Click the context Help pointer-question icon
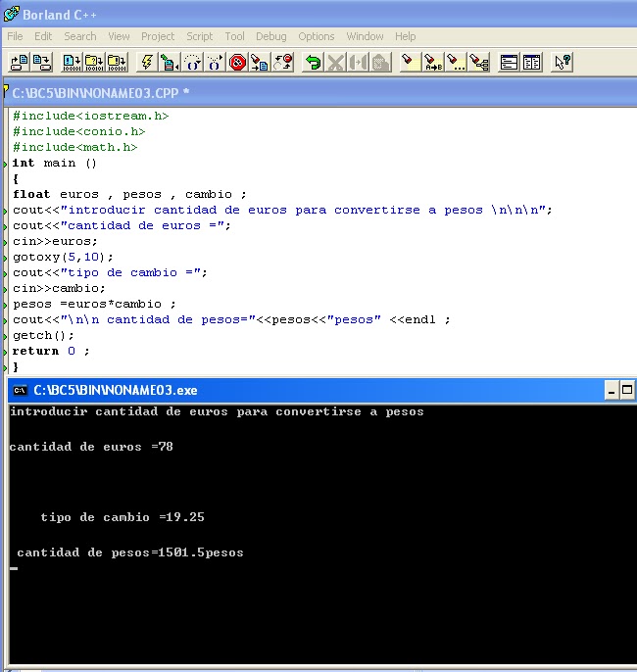637x672 pixels. click(562, 62)
